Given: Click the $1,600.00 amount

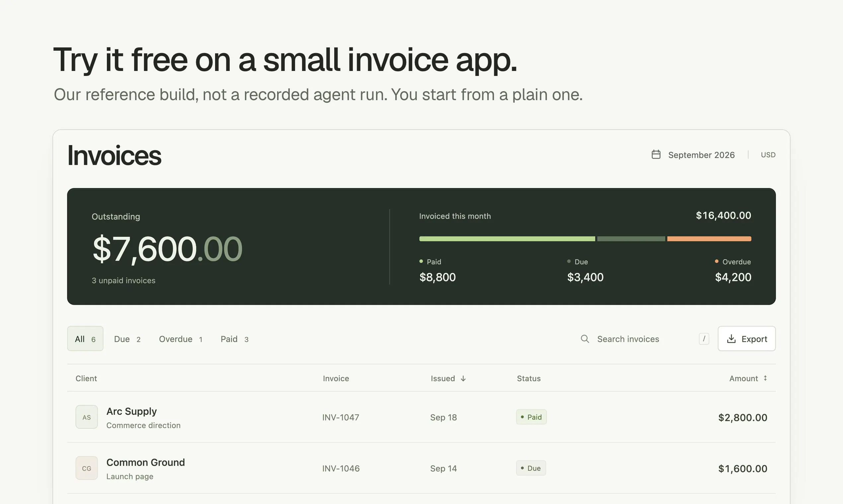Looking at the screenshot, I should click(743, 468).
